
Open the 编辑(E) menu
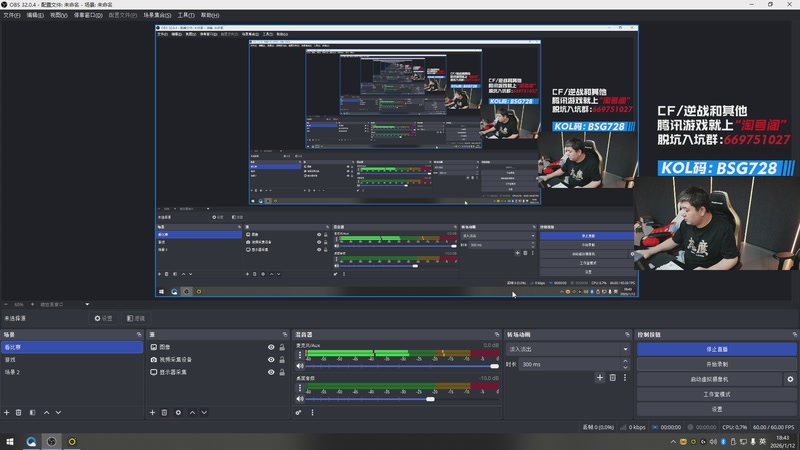(35, 15)
